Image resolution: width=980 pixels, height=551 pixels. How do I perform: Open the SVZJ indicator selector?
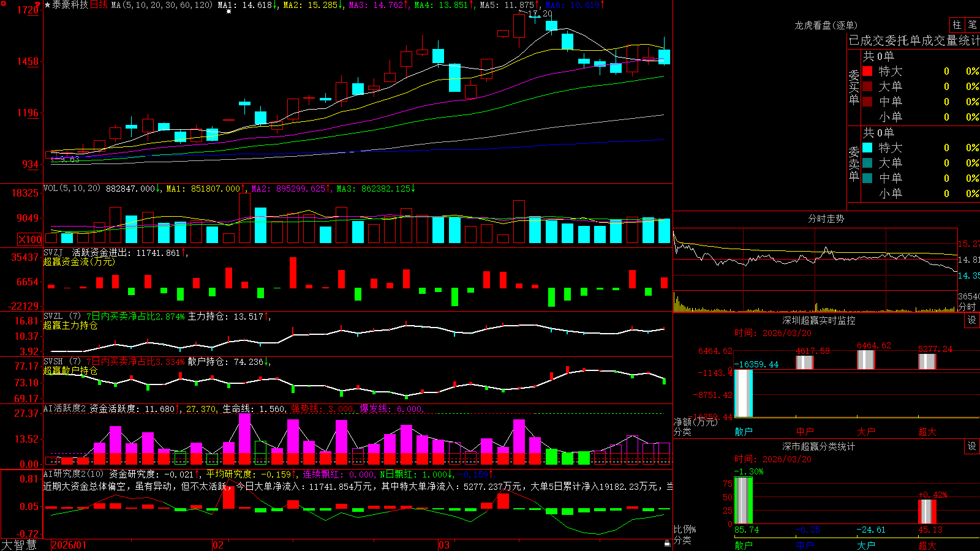pyautogui.click(x=53, y=252)
